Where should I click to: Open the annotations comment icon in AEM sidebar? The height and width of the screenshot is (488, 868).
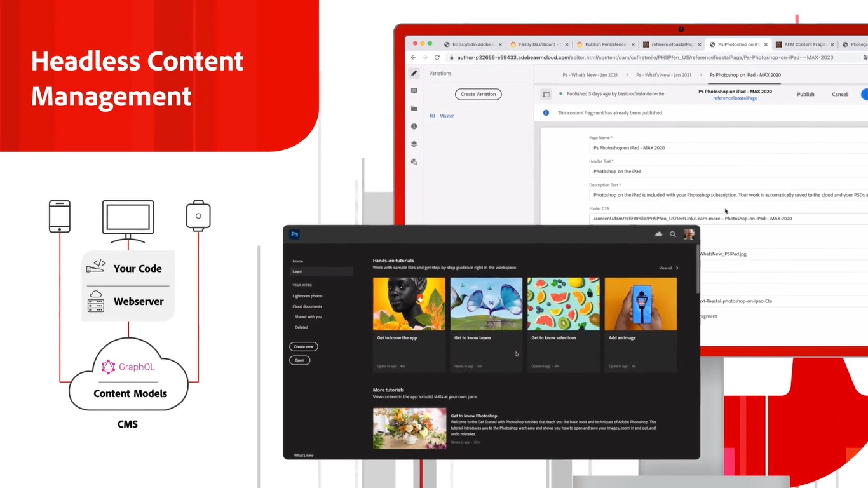[x=414, y=91]
